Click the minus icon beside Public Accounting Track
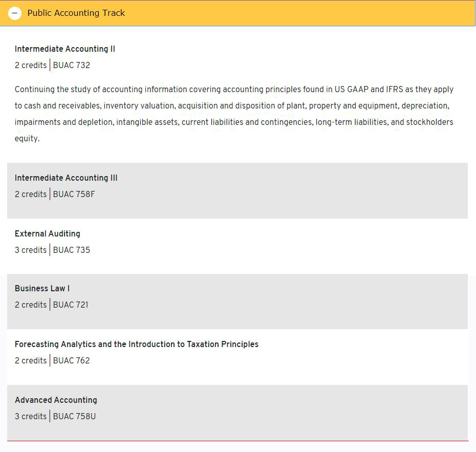This screenshot has height=452, width=476. [15, 13]
